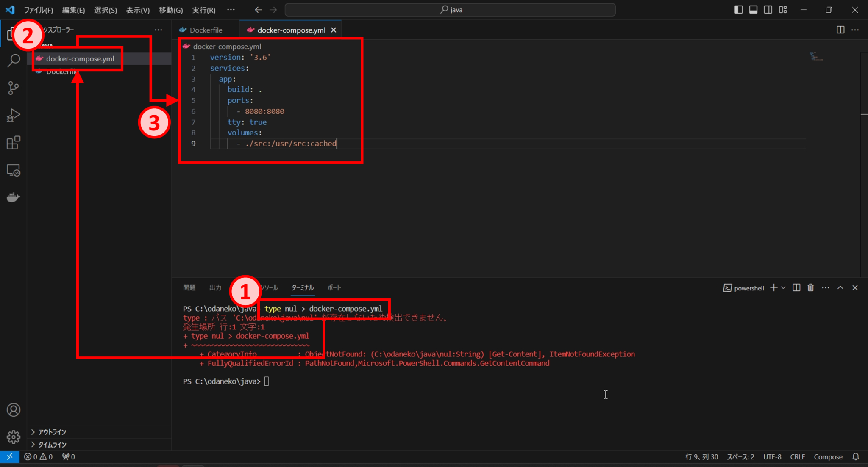Open the 表示 menu
This screenshot has width=868, height=467.
137,10
